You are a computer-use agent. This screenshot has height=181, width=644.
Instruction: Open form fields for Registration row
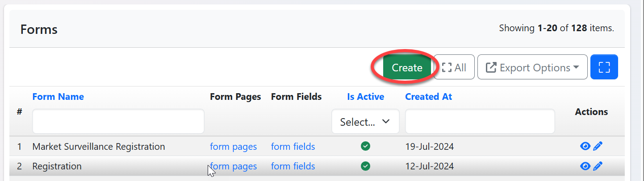293,166
